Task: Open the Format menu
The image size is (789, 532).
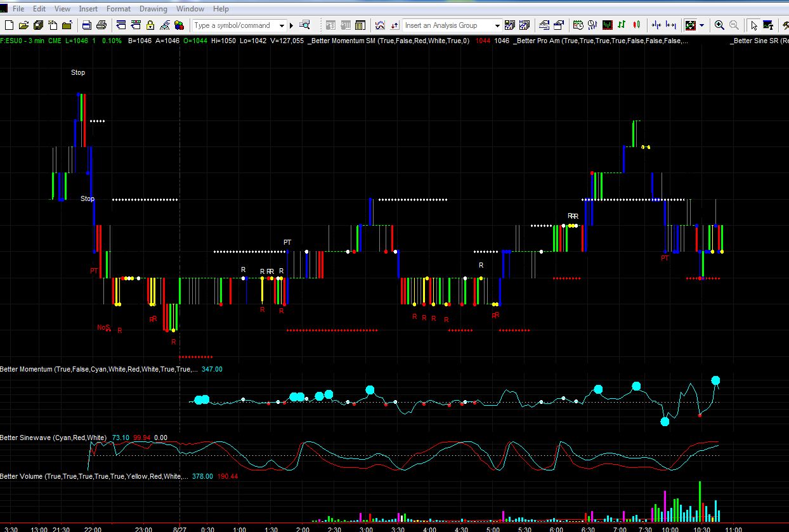Action: point(119,9)
